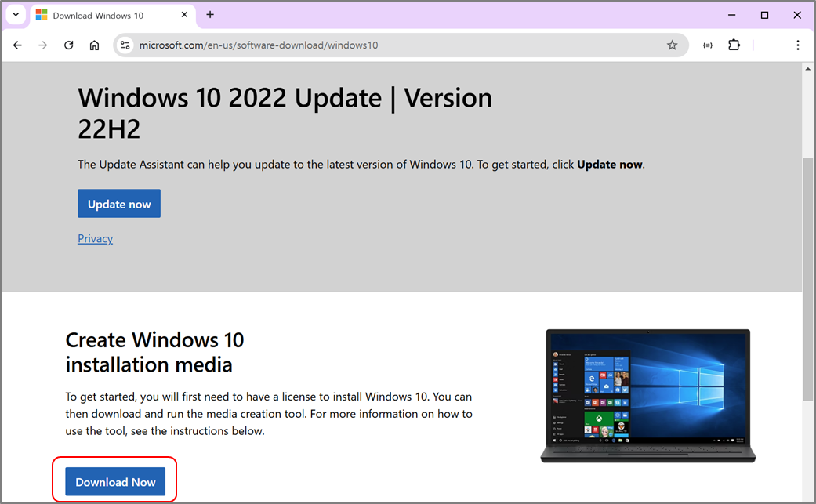Open the Extensions puzzle icon
The image size is (816, 504).
[x=734, y=45]
